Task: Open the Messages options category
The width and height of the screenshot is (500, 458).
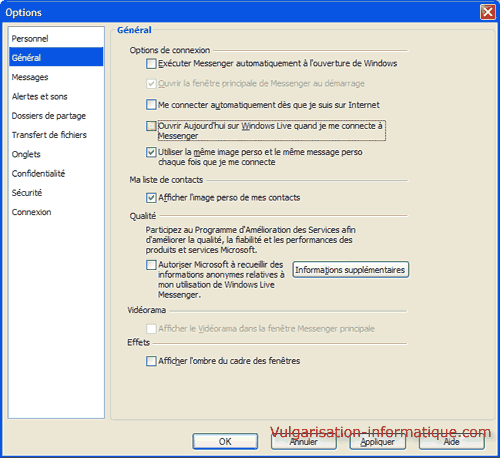Action: (x=56, y=77)
